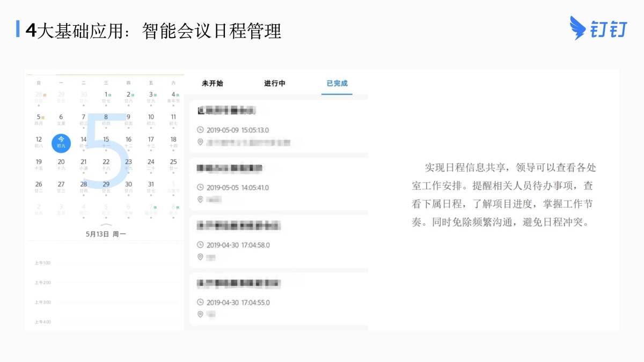644x362 pixels.
Task: Select today's highlighted date (今) in calendar
Action: [61, 142]
